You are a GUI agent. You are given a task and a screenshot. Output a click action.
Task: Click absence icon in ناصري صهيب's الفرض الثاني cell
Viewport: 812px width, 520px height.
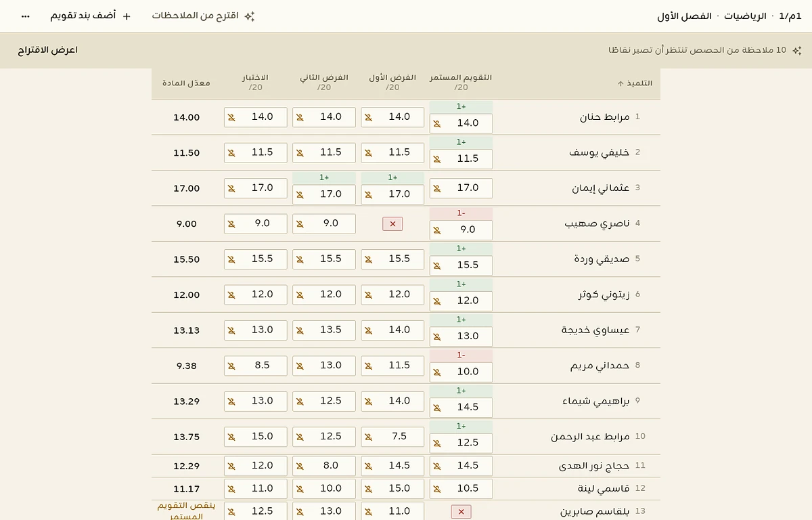coord(300,224)
